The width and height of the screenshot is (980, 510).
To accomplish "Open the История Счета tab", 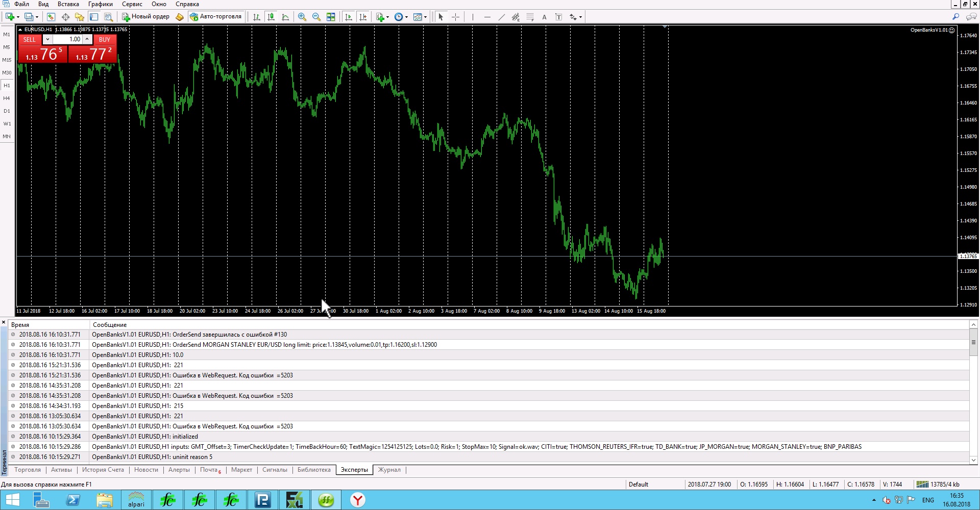I will coord(103,470).
